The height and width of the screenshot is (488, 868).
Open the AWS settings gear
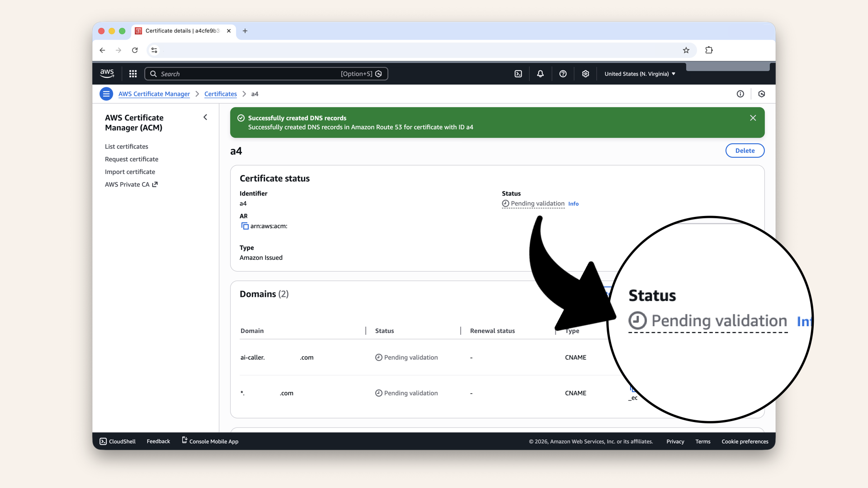pos(585,74)
